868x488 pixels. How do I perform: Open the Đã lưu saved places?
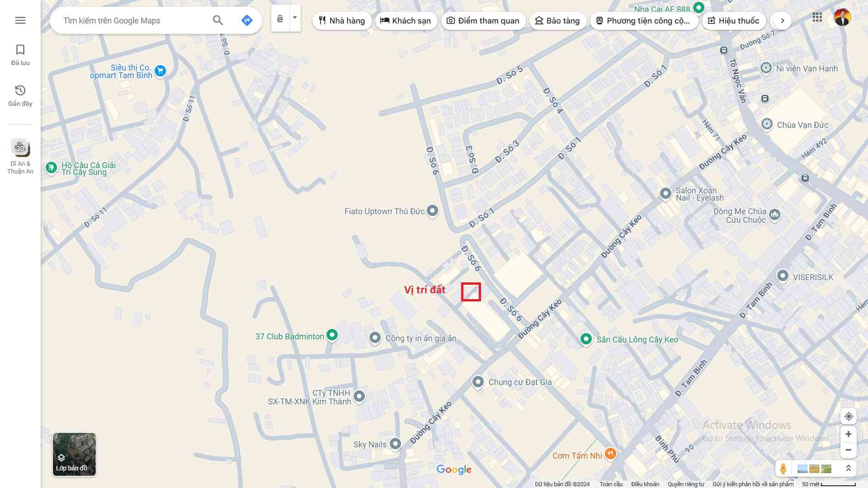click(20, 55)
